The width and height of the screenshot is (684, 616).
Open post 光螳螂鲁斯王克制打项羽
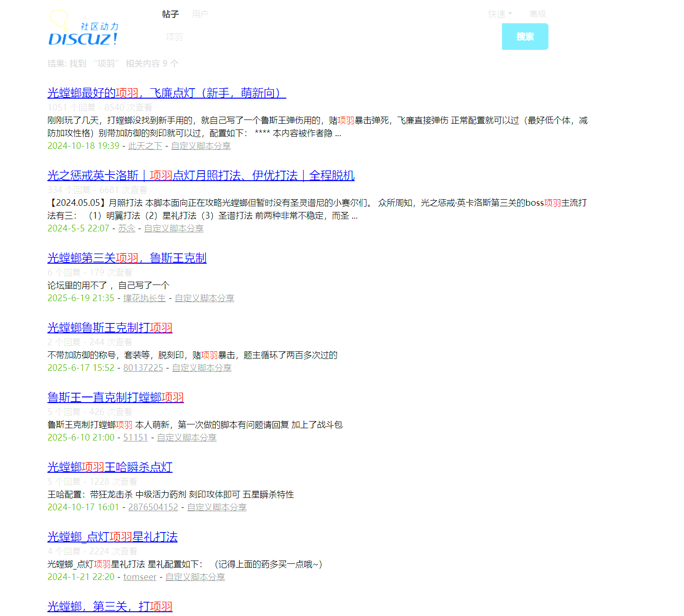click(110, 328)
